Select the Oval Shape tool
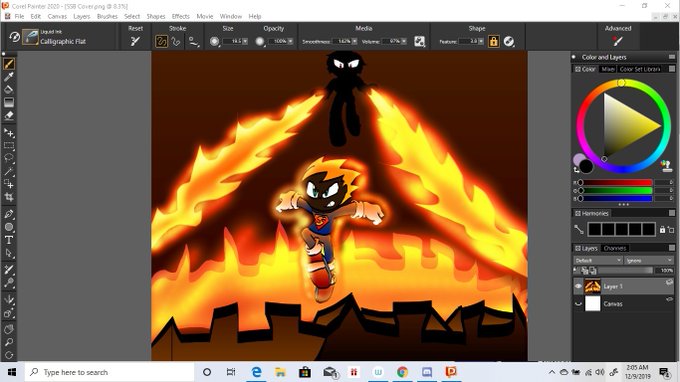 (x=9, y=227)
